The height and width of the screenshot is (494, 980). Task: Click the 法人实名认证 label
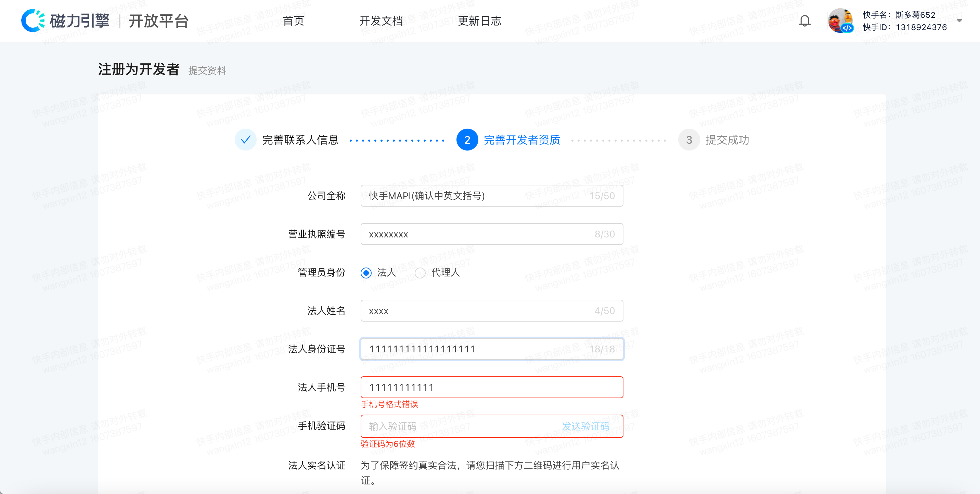click(317, 465)
